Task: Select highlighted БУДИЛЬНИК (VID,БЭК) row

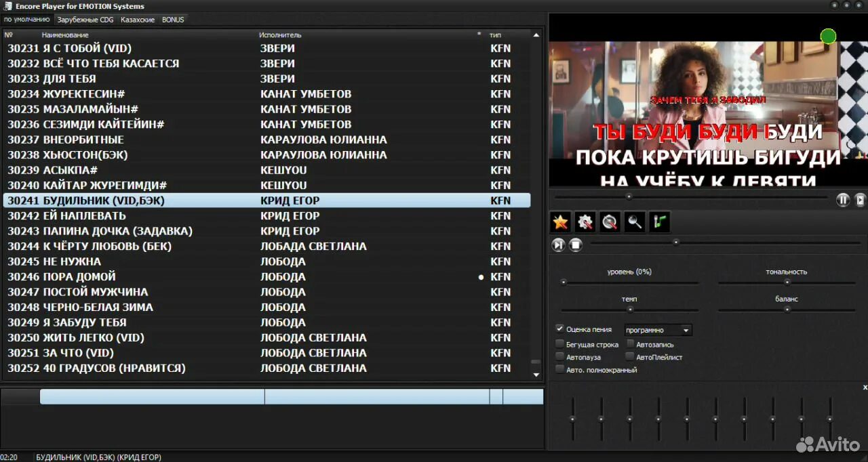Action: coord(267,201)
